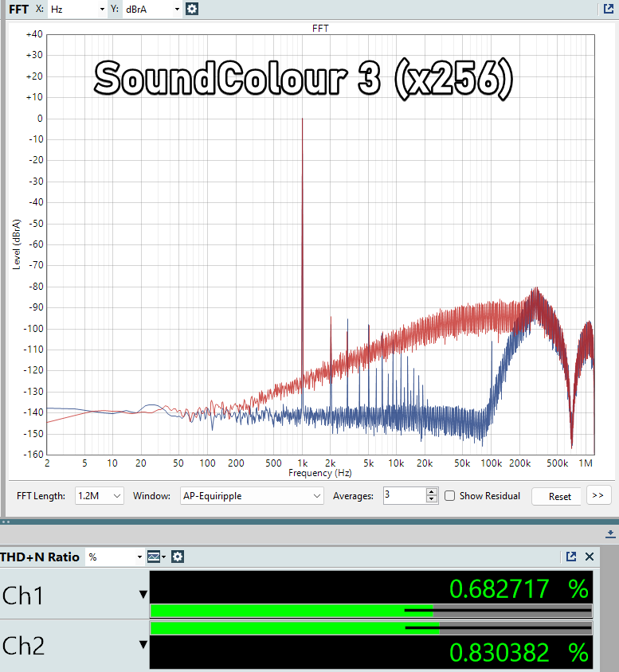This screenshot has height=672, width=619.
Task: Open THD+N Ratio settings gear
Action: click(178, 557)
